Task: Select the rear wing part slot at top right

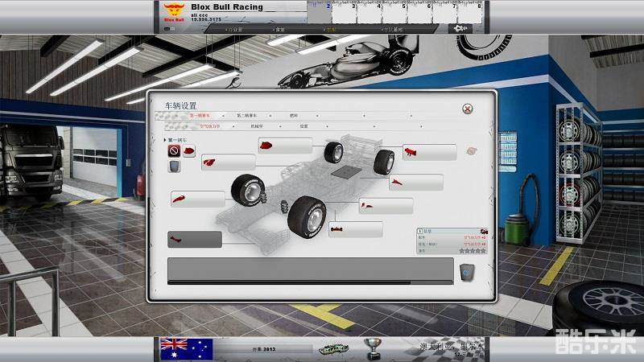Action: coord(429,152)
